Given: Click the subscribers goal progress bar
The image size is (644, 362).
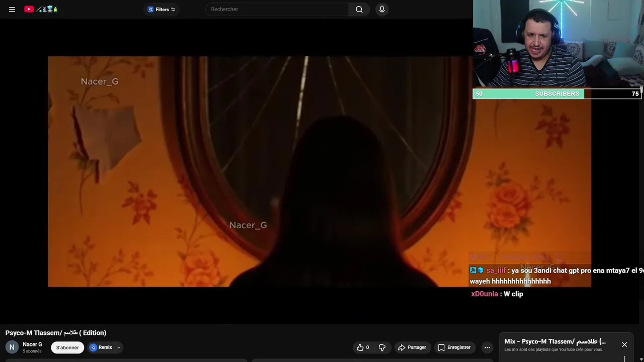Looking at the screenshot, I should (x=557, y=94).
